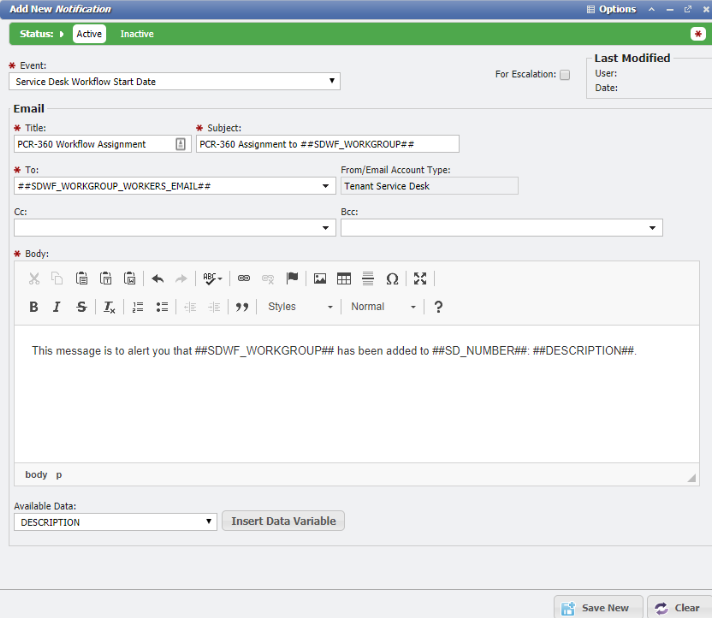Expand the Available Data dropdown
The image size is (712, 618).
(x=115, y=522)
